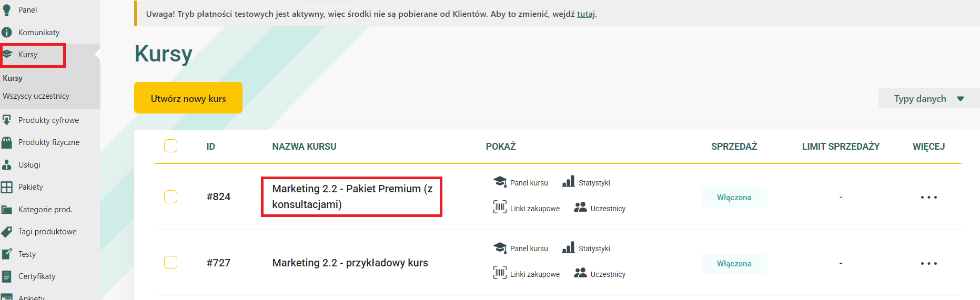Expand the Typy danych dropdown
The image size is (980, 300).
coord(928,99)
